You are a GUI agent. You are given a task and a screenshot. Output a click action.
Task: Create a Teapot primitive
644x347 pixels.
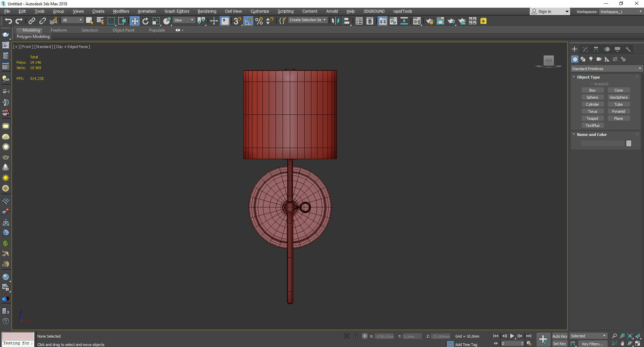592,118
